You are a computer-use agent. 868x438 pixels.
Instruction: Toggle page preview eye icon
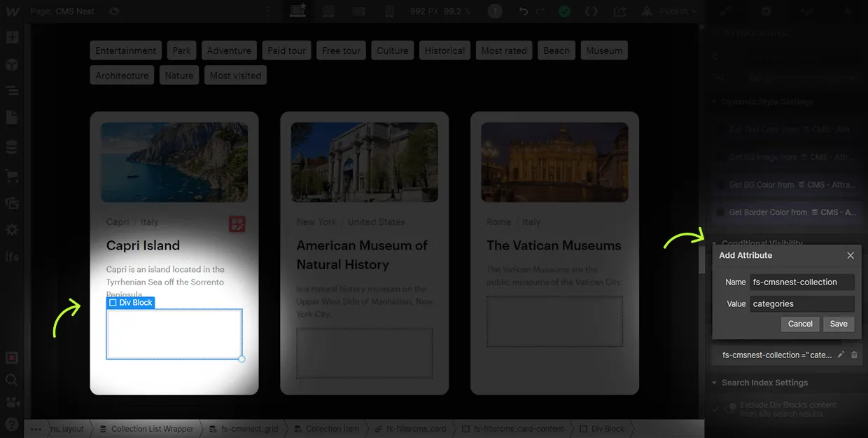point(114,11)
